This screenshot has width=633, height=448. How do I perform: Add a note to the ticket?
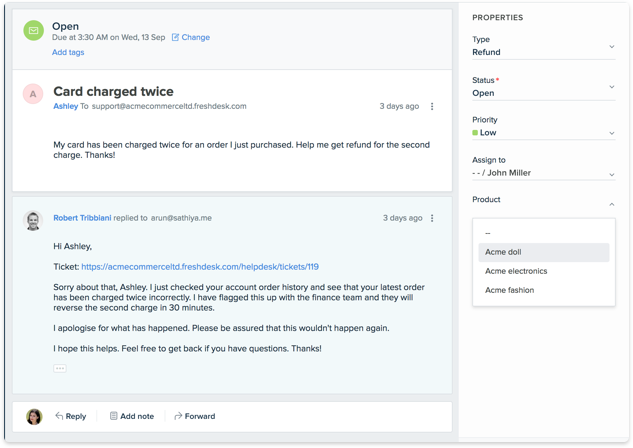pyautogui.click(x=132, y=417)
